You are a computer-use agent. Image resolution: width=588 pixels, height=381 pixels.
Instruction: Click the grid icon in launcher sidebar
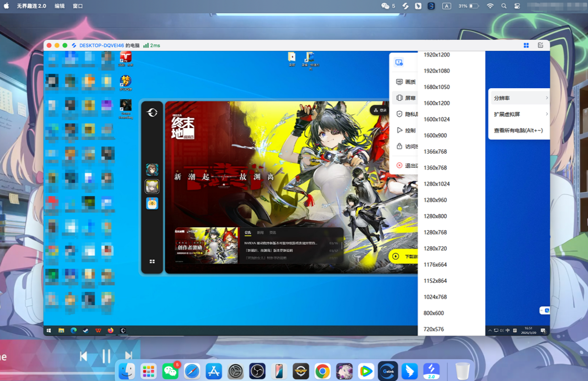click(x=152, y=262)
